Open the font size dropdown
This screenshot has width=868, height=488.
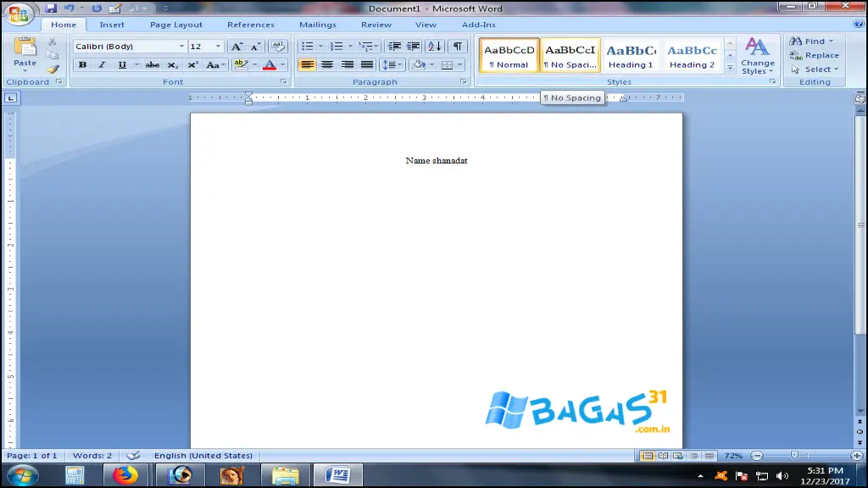pyautogui.click(x=219, y=47)
